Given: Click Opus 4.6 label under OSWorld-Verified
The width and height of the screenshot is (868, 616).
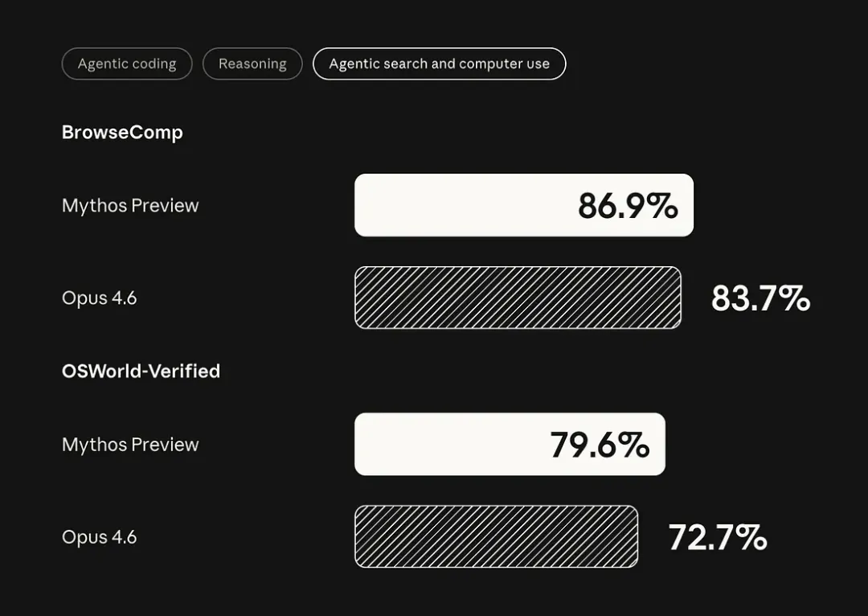Looking at the screenshot, I should [100, 537].
